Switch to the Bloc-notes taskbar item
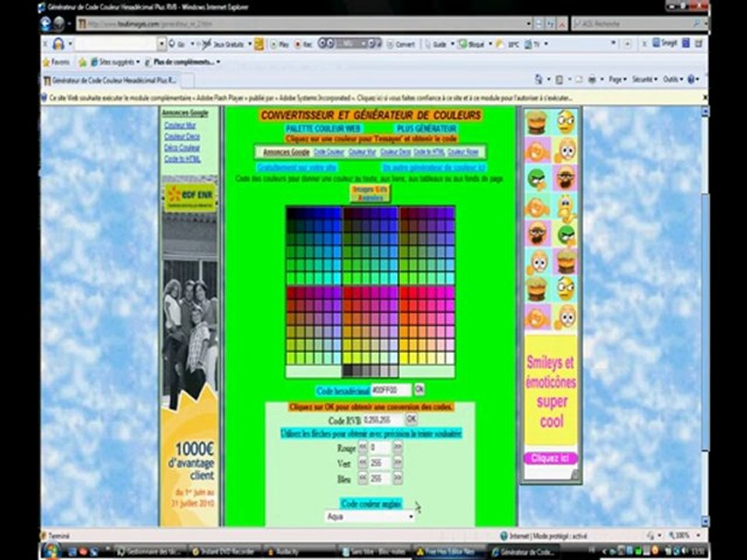Viewport: 747px width, 560px height. (x=375, y=552)
